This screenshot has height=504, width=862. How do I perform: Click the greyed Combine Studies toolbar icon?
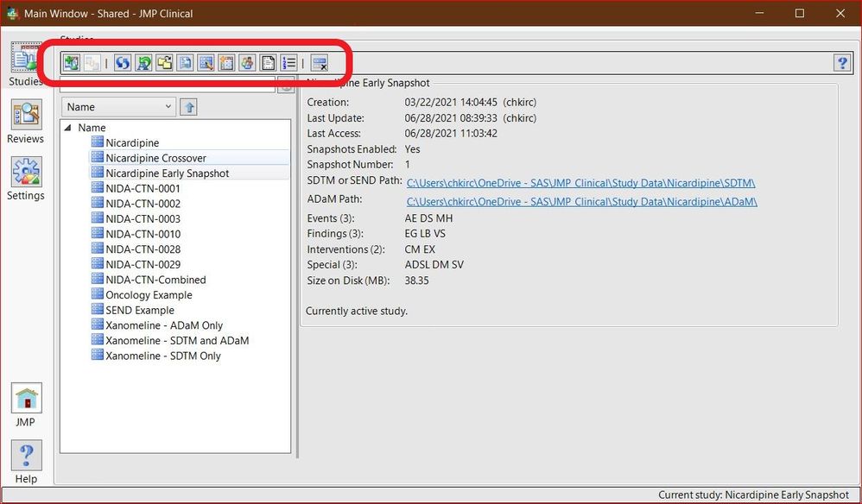pyautogui.click(x=92, y=63)
